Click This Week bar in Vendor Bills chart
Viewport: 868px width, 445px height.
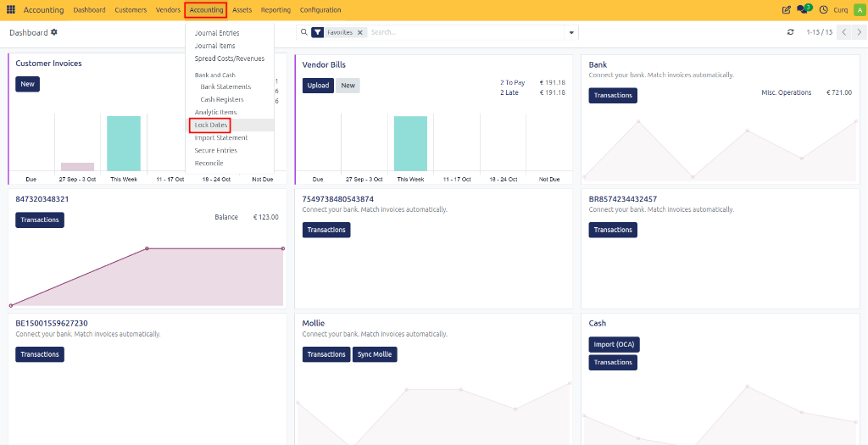tap(411, 143)
